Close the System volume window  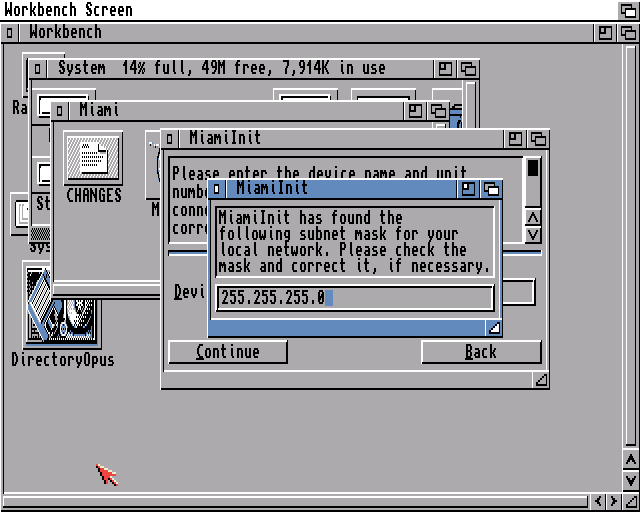point(38,69)
